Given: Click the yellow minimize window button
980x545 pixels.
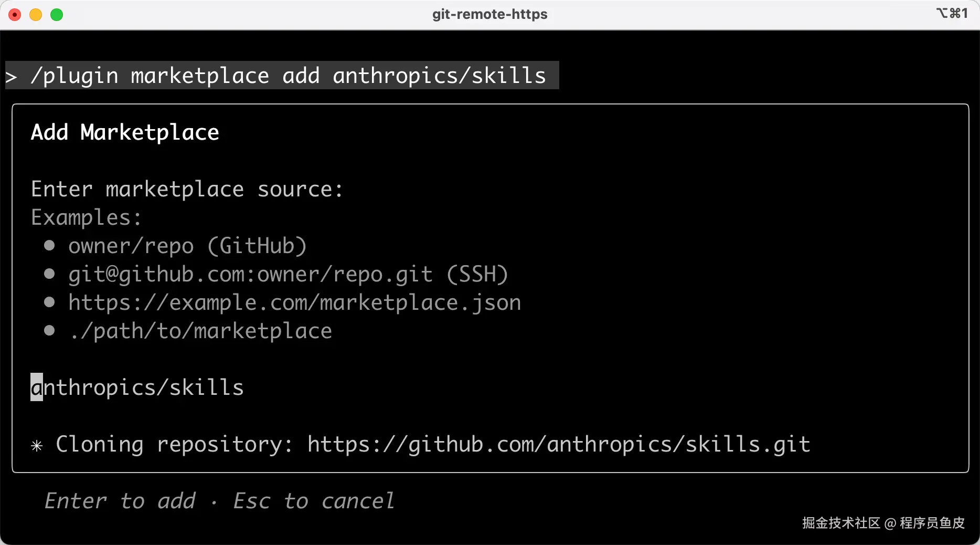Looking at the screenshot, I should [36, 15].
